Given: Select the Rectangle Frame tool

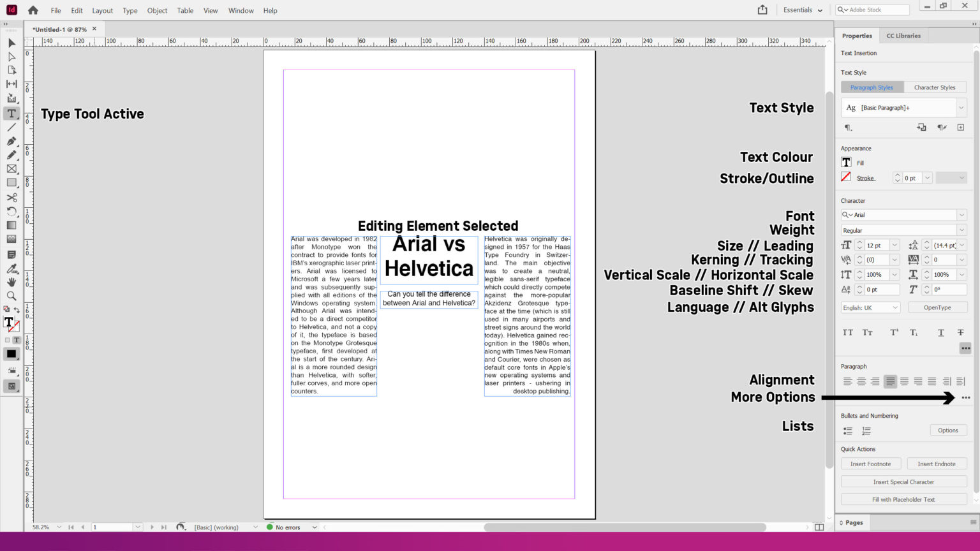Looking at the screenshot, I should 11,169.
